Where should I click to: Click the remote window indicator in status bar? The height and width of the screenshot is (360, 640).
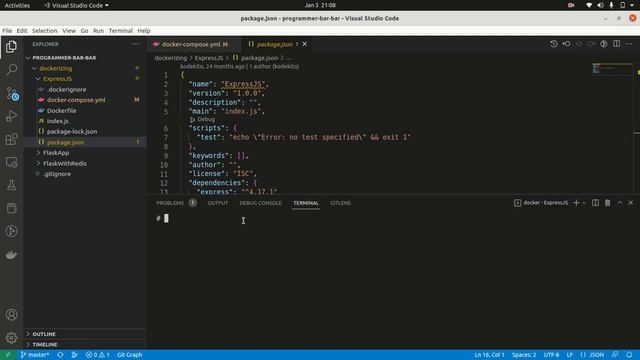(8, 355)
